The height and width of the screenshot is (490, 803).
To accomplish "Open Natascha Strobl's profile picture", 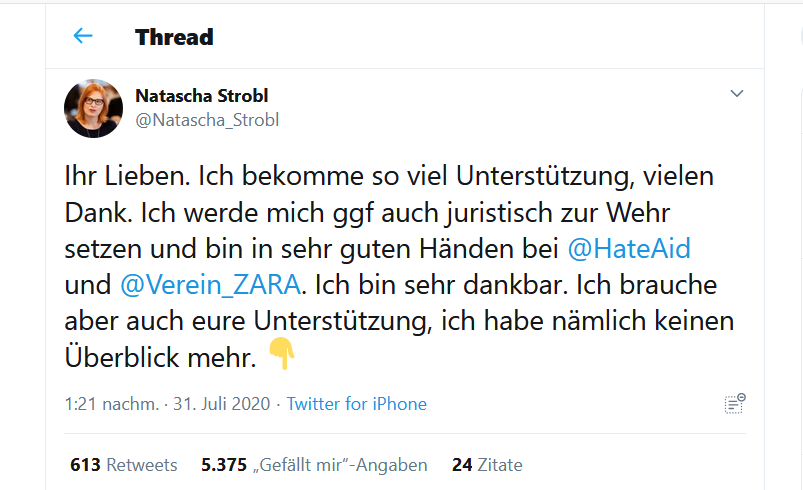I will click(93, 108).
